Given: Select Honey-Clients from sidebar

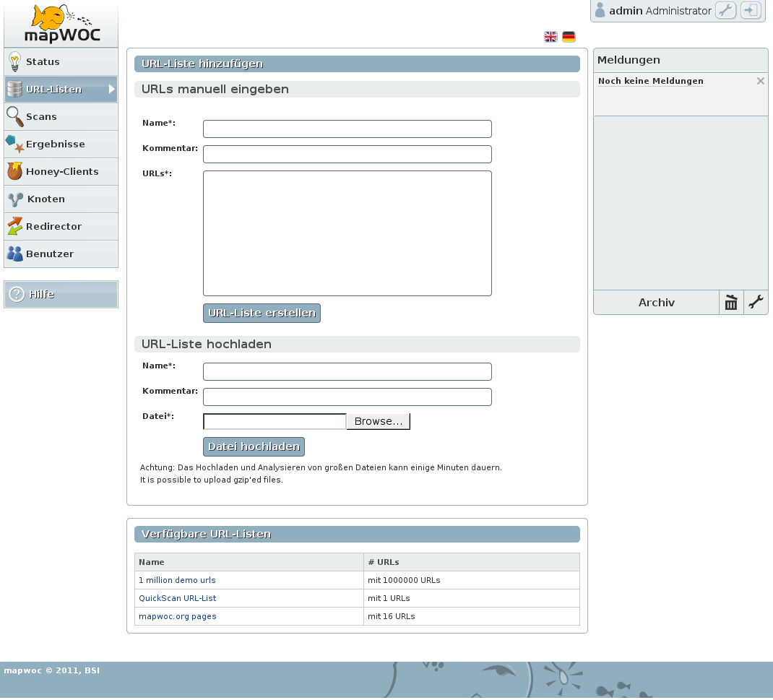Looking at the screenshot, I should coord(61,172).
